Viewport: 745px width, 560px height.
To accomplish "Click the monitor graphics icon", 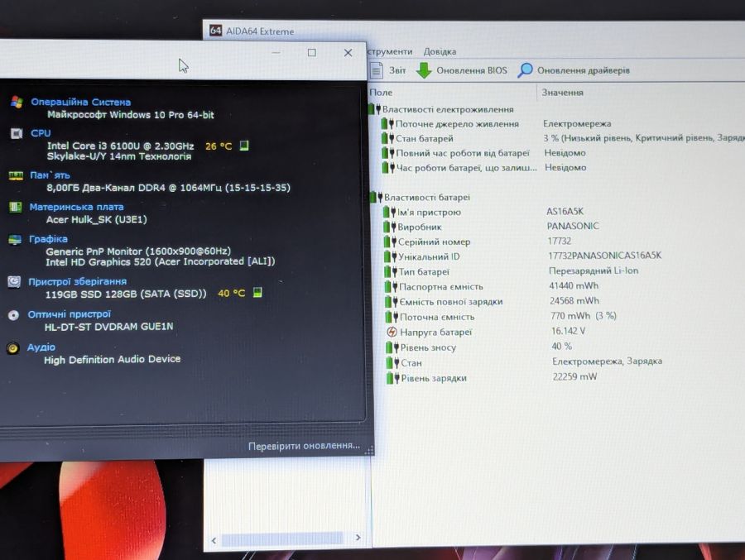I will coord(15,239).
